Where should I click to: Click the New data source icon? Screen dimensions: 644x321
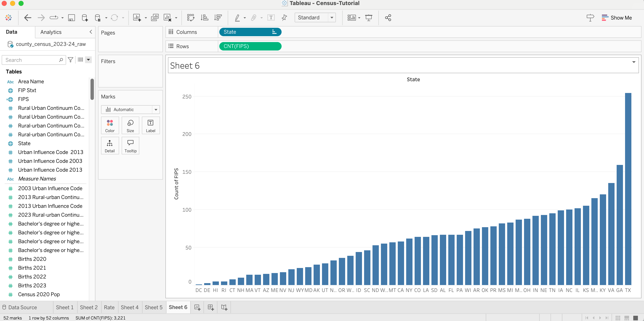click(x=85, y=17)
